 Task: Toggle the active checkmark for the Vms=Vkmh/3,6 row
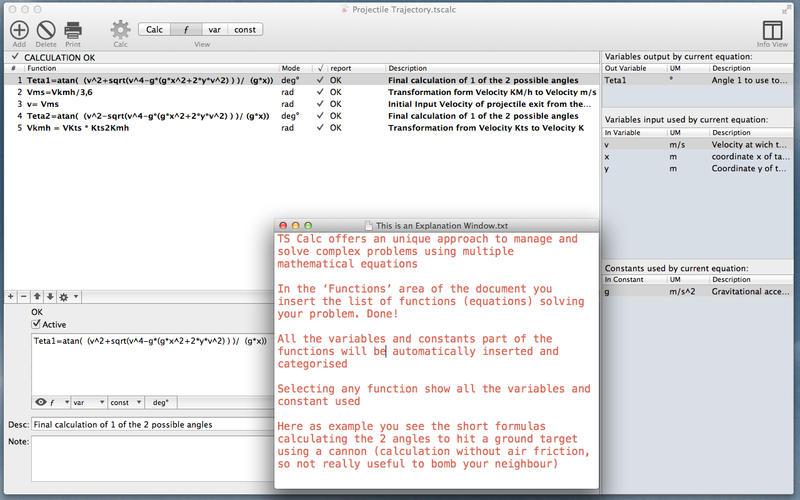click(x=319, y=92)
